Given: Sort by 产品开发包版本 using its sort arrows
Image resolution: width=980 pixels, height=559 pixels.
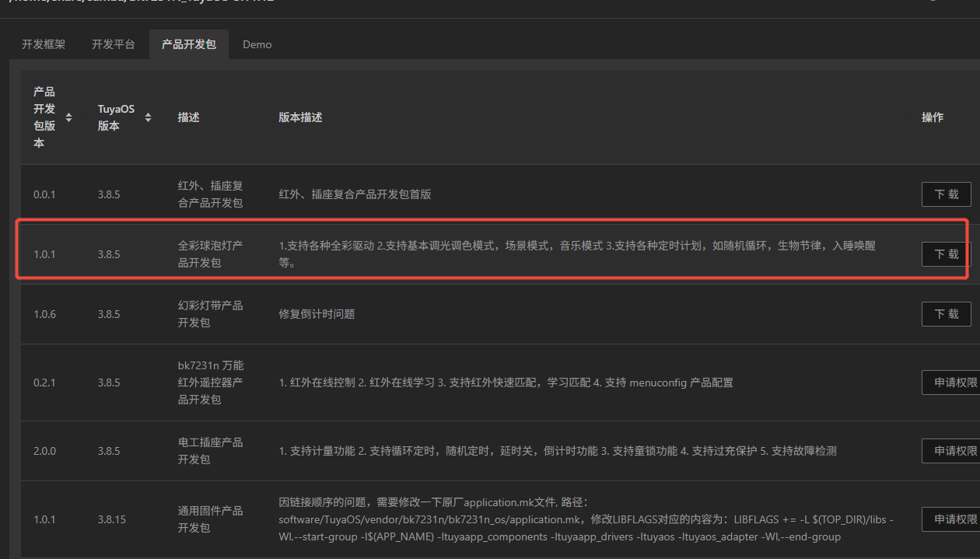Looking at the screenshot, I should point(68,117).
